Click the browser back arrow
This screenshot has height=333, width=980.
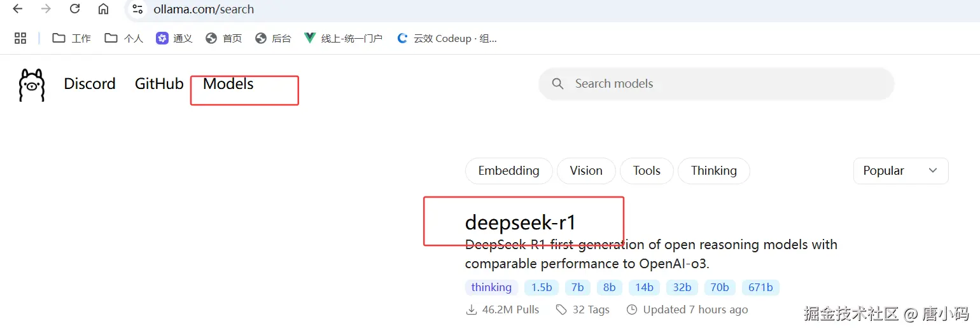pos(17,9)
